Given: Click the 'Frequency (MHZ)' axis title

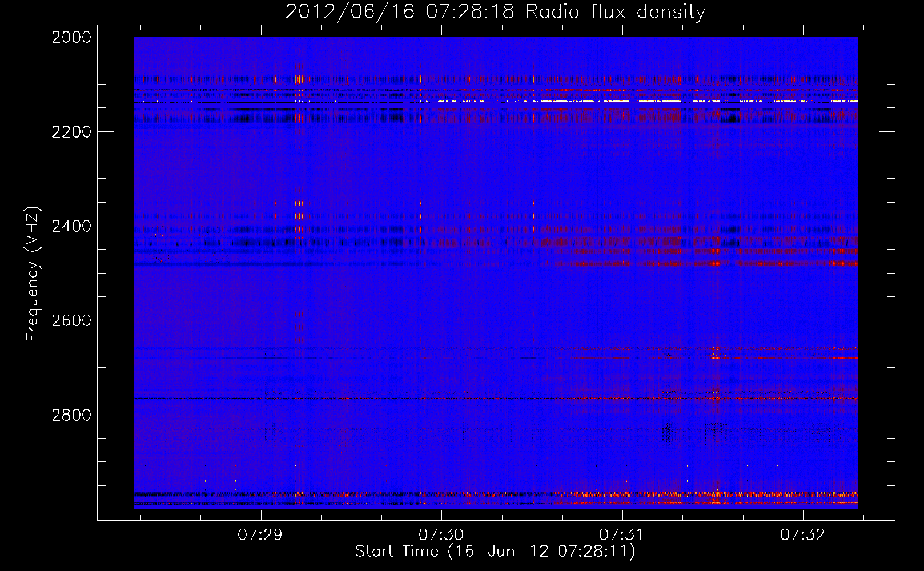Looking at the screenshot, I should click(33, 274).
